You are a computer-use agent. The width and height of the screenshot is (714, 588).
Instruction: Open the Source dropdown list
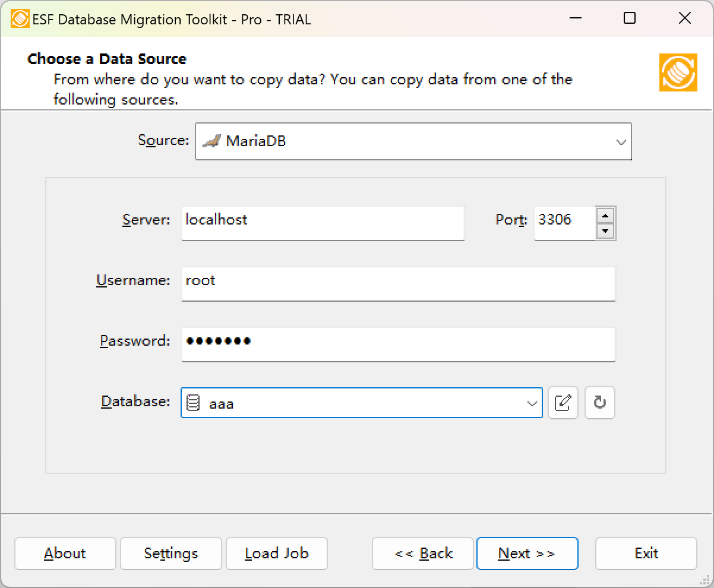click(621, 142)
